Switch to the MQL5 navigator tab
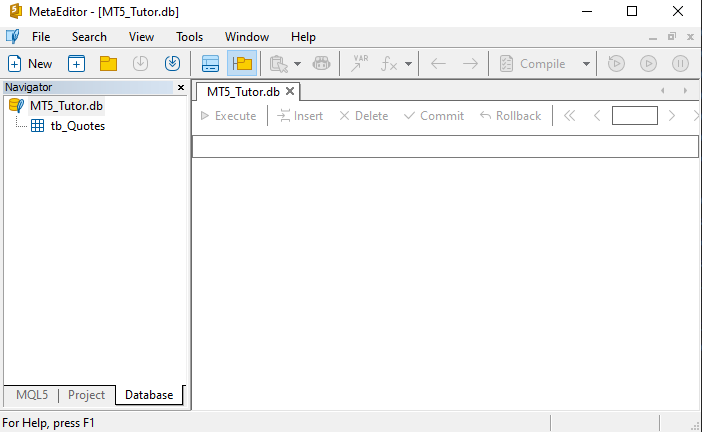 (x=32, y=395)
